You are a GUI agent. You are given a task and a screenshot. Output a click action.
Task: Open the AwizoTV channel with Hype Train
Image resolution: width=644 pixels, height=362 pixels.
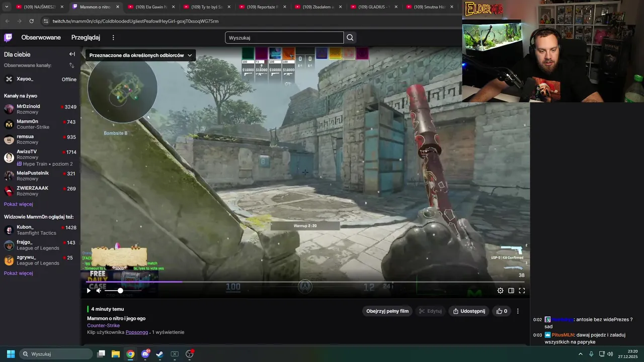40,157
